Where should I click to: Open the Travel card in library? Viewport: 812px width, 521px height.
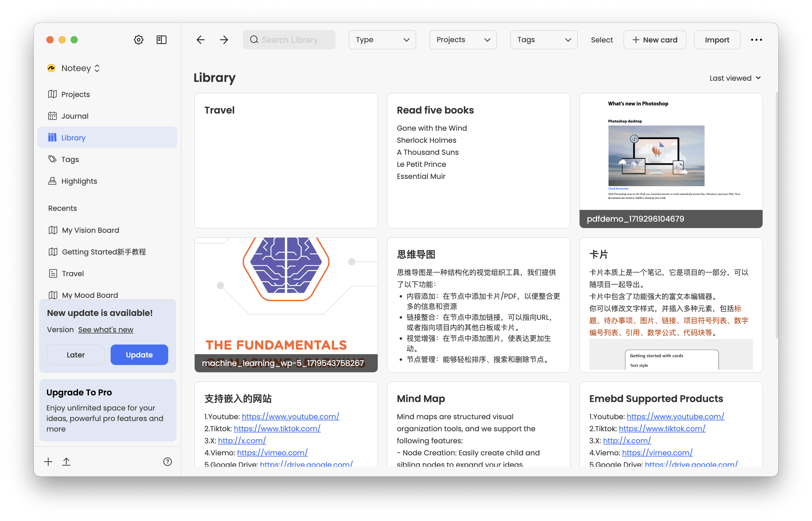click(286, 160)
